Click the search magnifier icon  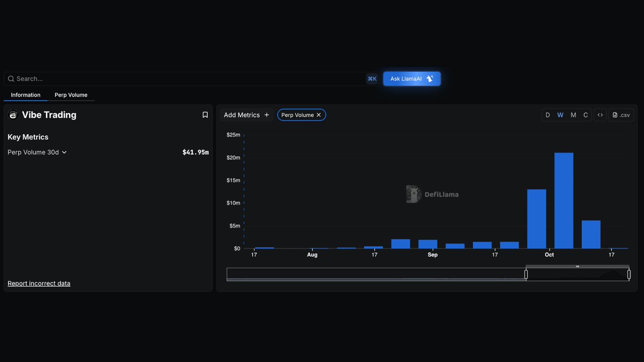point(11,78)
